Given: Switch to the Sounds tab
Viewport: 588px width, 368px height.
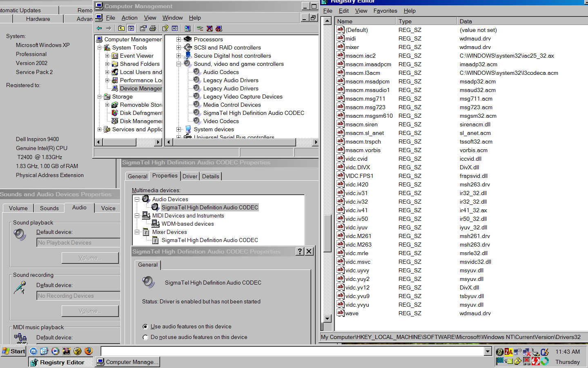Looking at the screenshot, I should tap(49, 208).
